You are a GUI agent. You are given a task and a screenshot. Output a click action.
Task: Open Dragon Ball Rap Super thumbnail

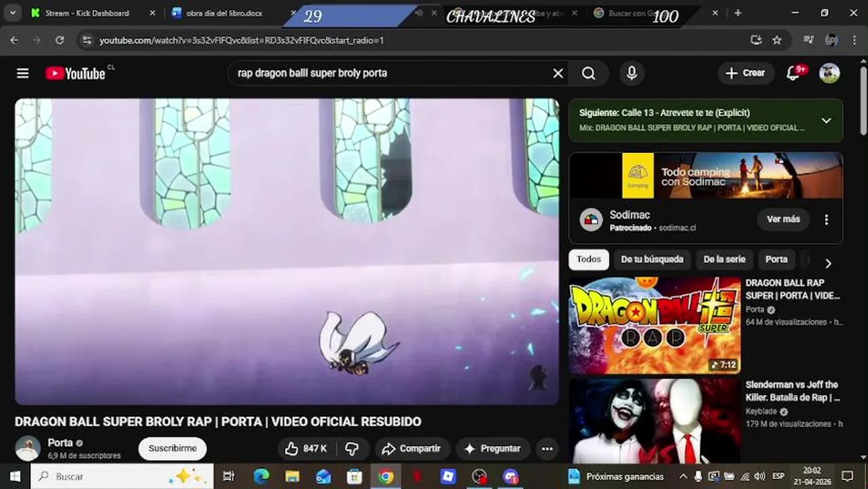[655, 325]
